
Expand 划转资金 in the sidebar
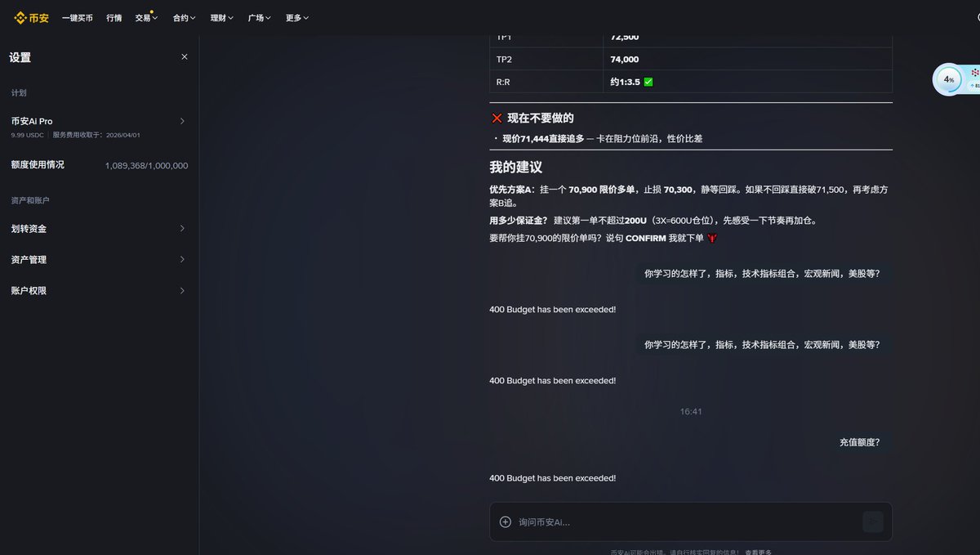98,229
